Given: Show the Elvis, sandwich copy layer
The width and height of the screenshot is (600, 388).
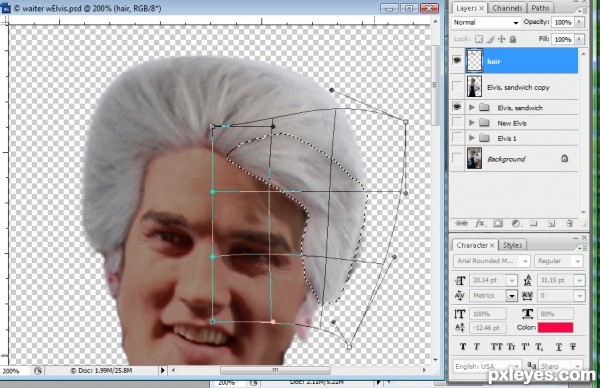Looking at the screenshot, I should (x=457, y=87).
